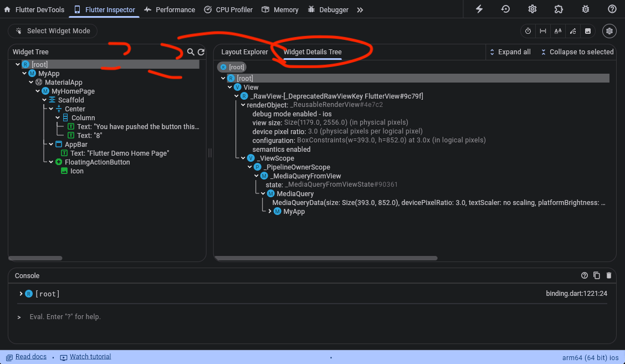
Task: Collapse MediaQuery node in details tree
Action: click(264, 194)
